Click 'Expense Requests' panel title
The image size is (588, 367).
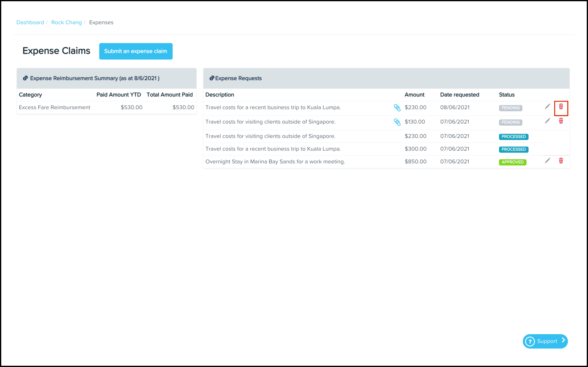pos(238,78)
